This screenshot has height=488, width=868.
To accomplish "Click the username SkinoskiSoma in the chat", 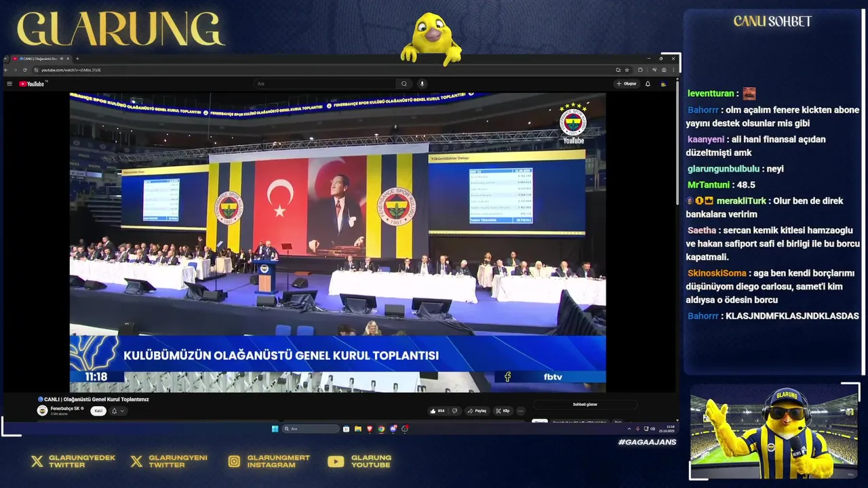I will pos(717,273).
